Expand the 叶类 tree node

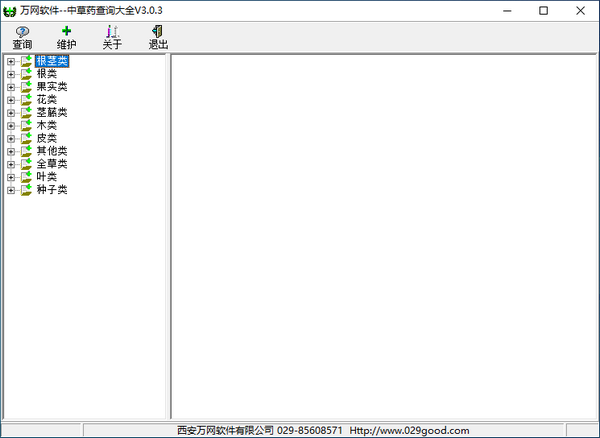[x=11, y=177]
